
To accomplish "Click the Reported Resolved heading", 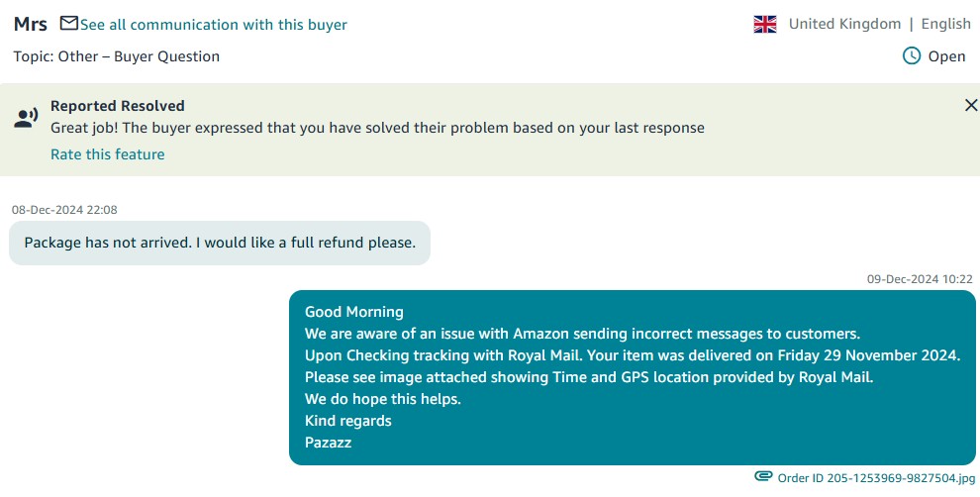I will tap(118, 106).
